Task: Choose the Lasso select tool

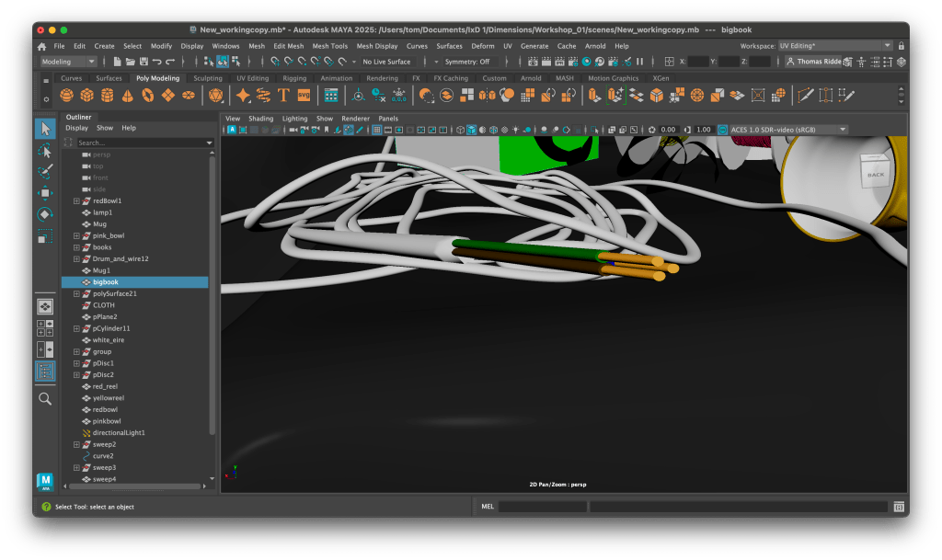Action: click(44, 150)
